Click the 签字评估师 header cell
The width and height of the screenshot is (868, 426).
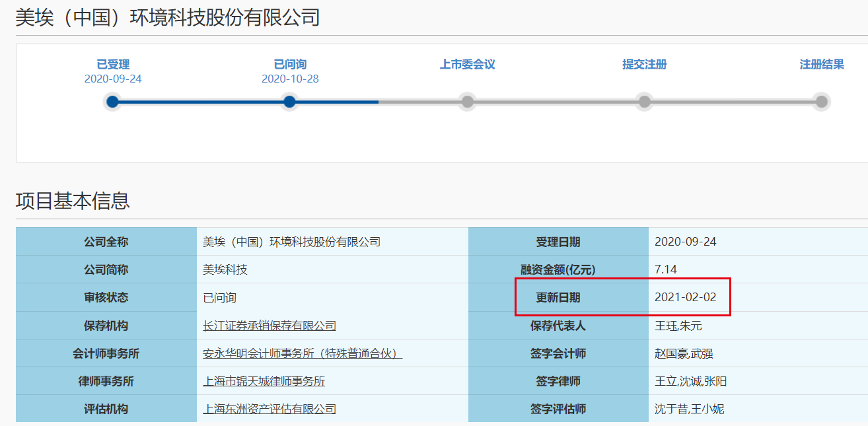(558, 409)
